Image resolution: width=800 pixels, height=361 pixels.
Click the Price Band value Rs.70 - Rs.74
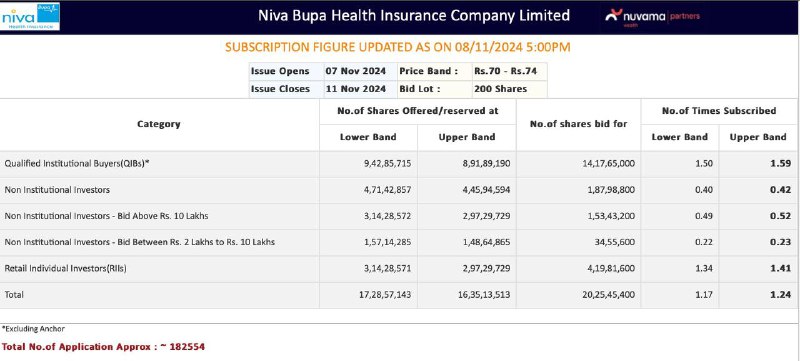coord(505,71)
